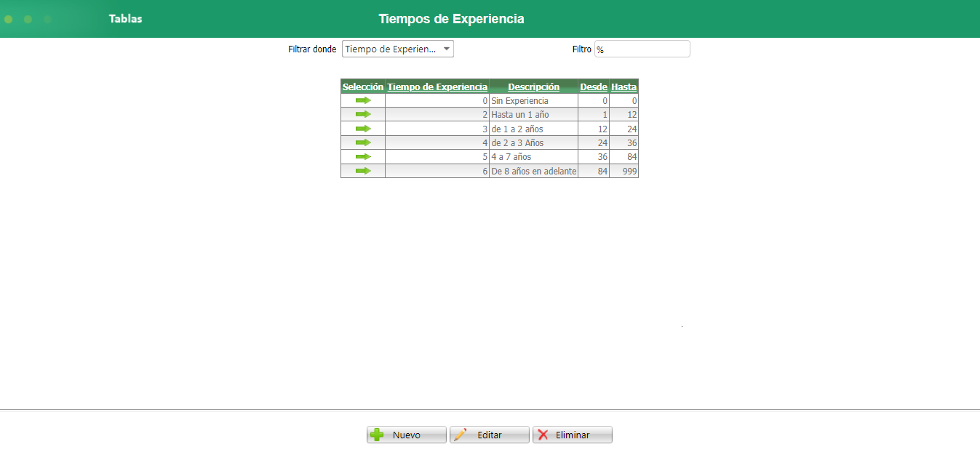Sort the table by Desde
The height and width of the screenshot is (463, 980).
(x=594, y=86)
